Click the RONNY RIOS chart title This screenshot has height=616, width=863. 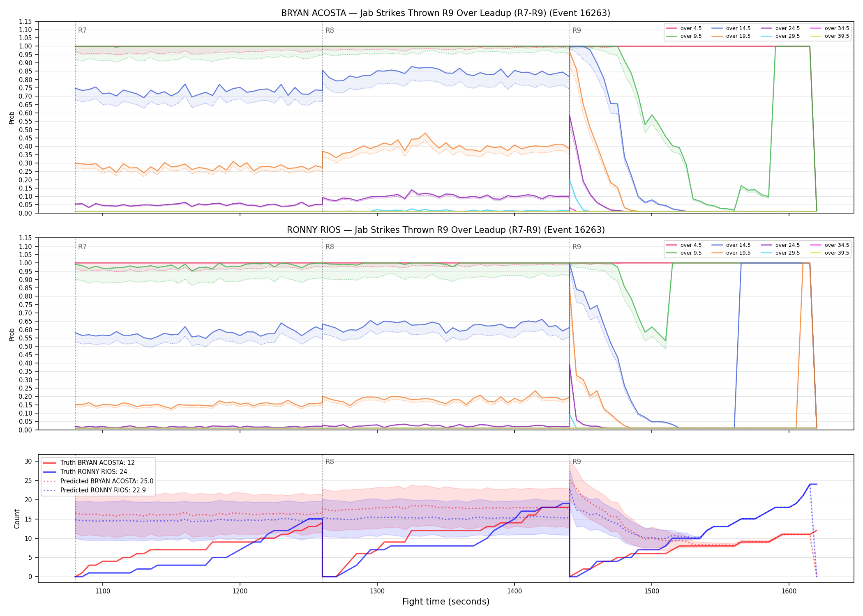pyautogui.click(x=445, y=230)
